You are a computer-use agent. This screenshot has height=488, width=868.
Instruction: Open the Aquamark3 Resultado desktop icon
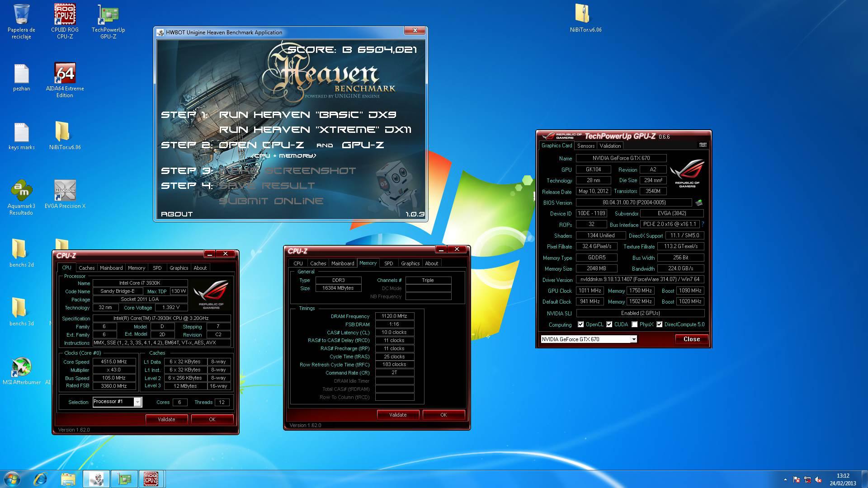click(x=21, y=197)
